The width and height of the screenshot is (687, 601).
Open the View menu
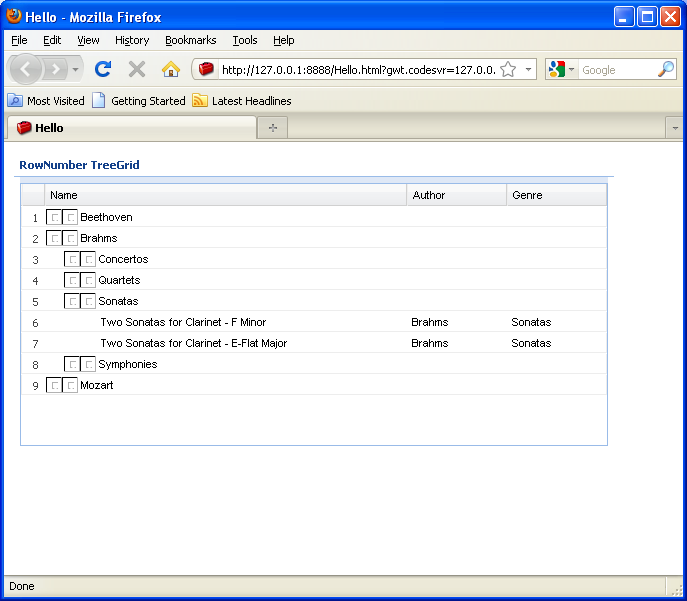tap(88, 40)
